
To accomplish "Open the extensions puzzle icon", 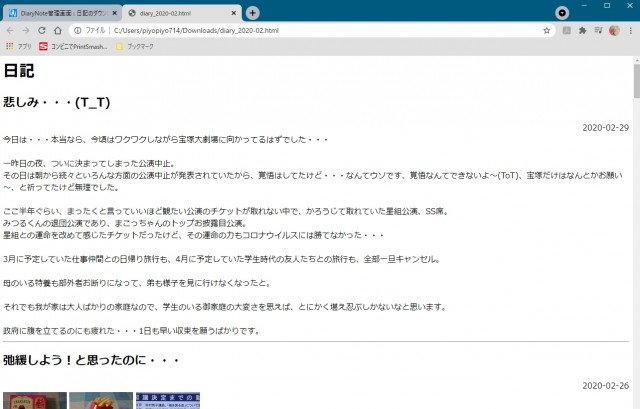I will tap(582, 31).
